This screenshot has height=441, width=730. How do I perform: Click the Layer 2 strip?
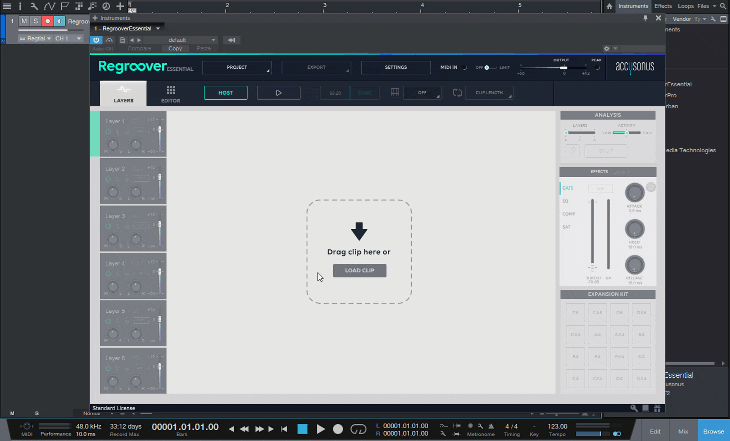[x=133, y=181]
